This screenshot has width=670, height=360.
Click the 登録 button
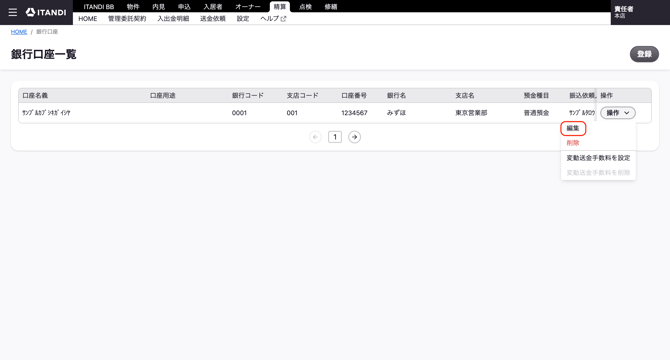coord(644,54)
